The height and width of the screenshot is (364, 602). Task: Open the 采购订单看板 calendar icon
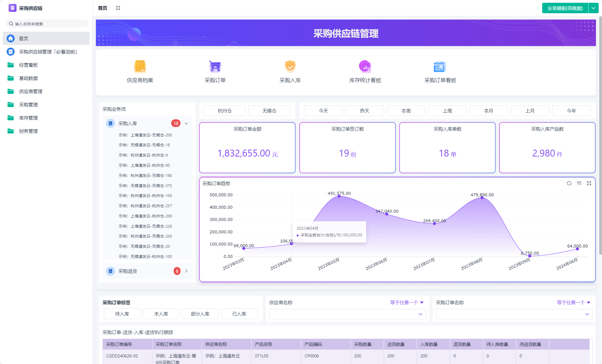tap(440, 66)
